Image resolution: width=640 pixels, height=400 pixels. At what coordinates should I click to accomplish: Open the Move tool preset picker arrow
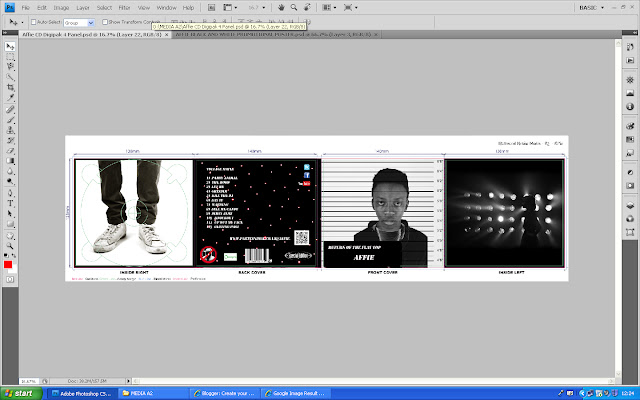tap(22, 22)
